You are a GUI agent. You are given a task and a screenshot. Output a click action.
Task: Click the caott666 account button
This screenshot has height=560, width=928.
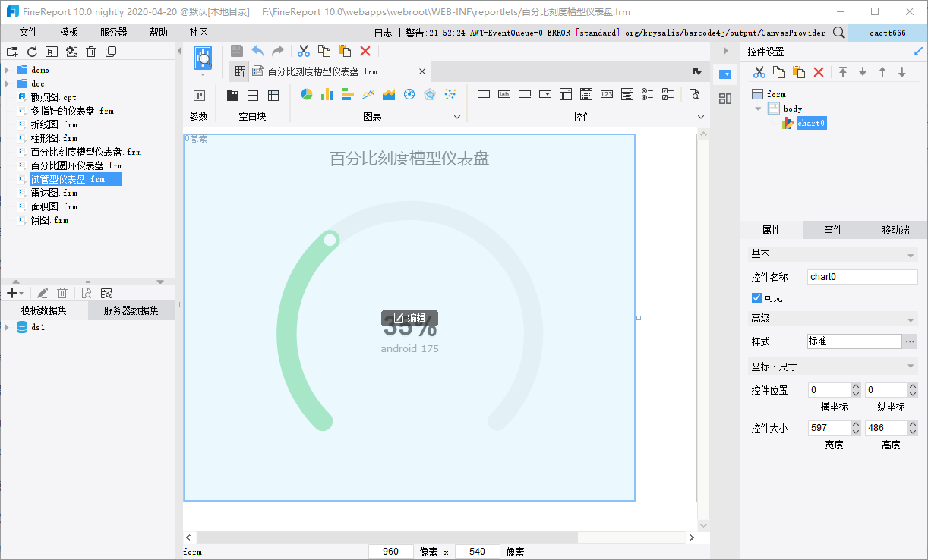point(888,33)
